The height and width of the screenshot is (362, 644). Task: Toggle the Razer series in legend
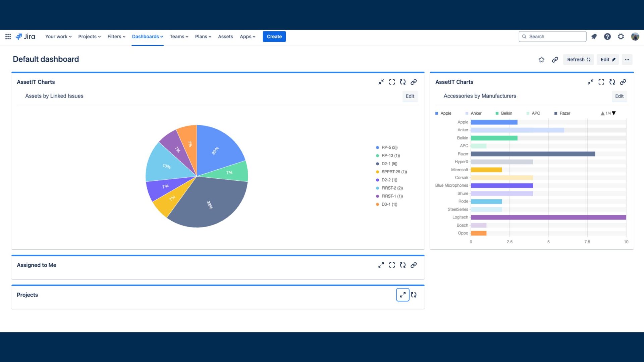click(562, 113)
